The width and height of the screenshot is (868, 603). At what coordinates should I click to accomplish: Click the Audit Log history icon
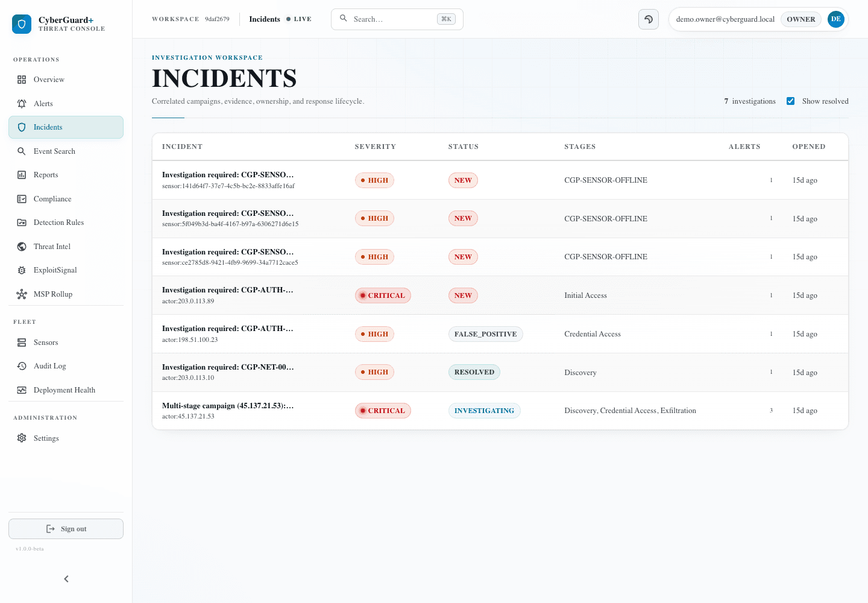[x=22, y=366]
